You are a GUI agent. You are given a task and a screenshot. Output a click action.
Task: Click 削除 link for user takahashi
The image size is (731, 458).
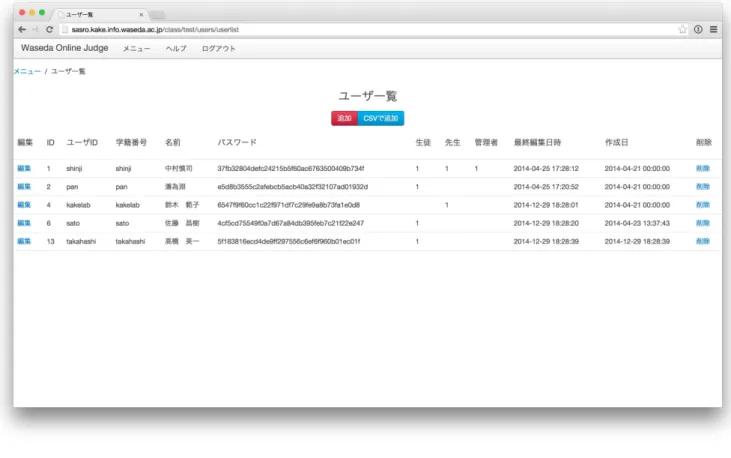pyautogui.click(x=703, y=241)
